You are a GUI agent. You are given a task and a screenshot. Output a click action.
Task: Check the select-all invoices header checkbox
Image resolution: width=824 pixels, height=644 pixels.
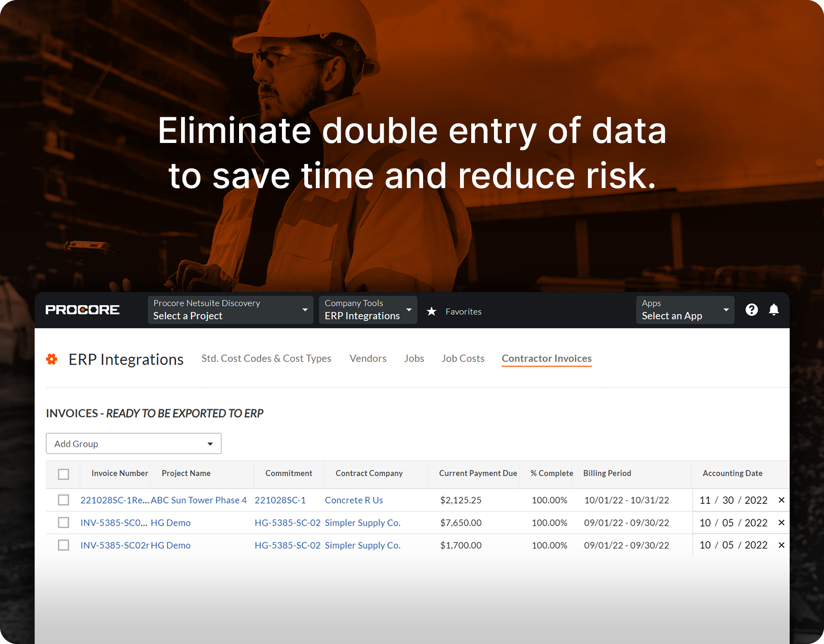pyautogui.click(x=64, y=474)
